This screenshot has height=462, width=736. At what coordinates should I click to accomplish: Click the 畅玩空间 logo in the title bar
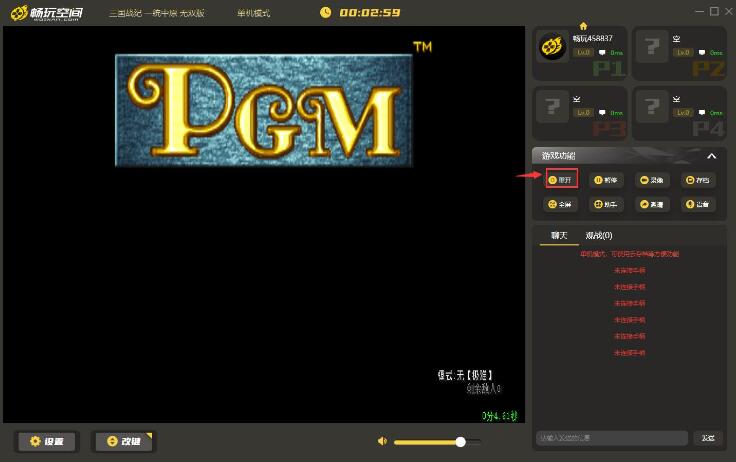[46, 13]
